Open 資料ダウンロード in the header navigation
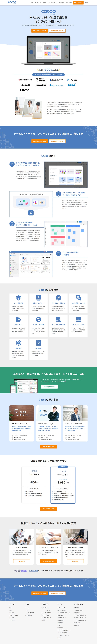 (x=53, y=3)
